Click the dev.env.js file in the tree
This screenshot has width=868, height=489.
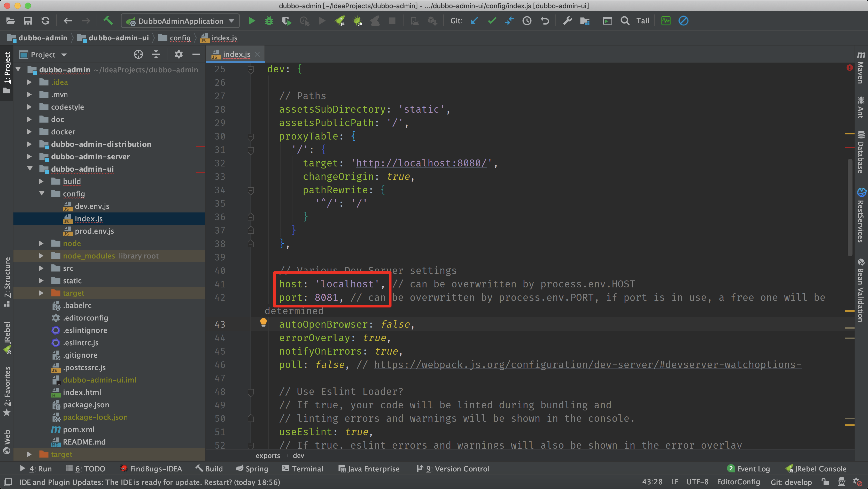coord(92,206)
